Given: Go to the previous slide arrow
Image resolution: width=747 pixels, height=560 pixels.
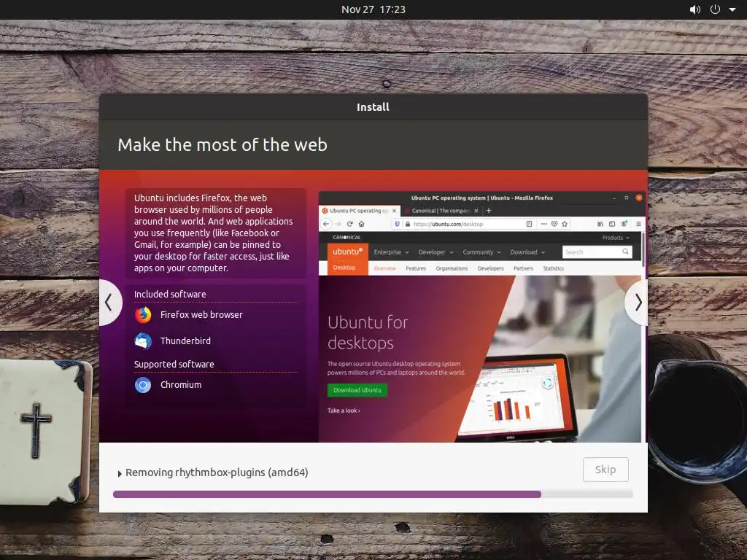Looking at the screenshot, I should tap(109, 303).
